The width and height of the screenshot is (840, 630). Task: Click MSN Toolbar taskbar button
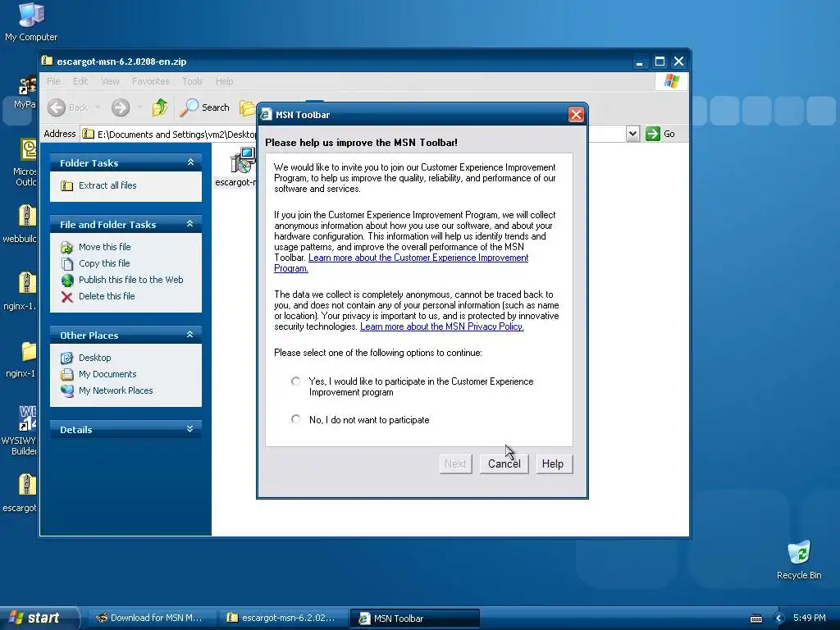click(414, 619)
